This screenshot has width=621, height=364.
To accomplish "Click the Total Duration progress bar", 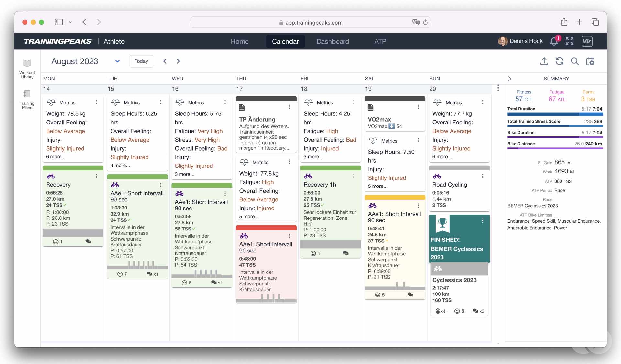I will click(x=555, y=114).
